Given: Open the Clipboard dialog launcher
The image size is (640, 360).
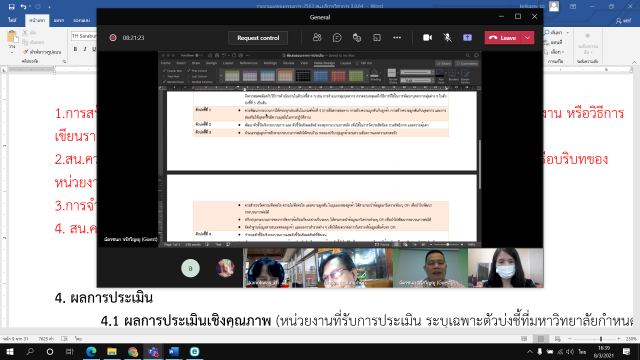Looking at the screenshot, I should (x=64, y=61).
